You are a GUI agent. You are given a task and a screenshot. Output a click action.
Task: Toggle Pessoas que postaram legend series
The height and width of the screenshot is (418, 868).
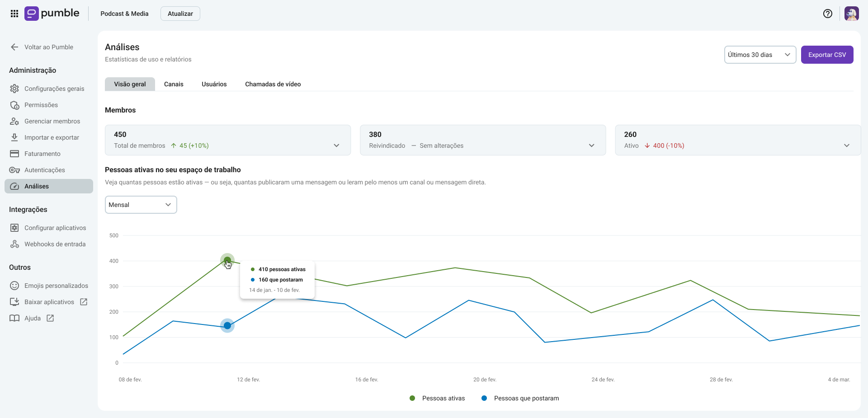pos(520,398)
